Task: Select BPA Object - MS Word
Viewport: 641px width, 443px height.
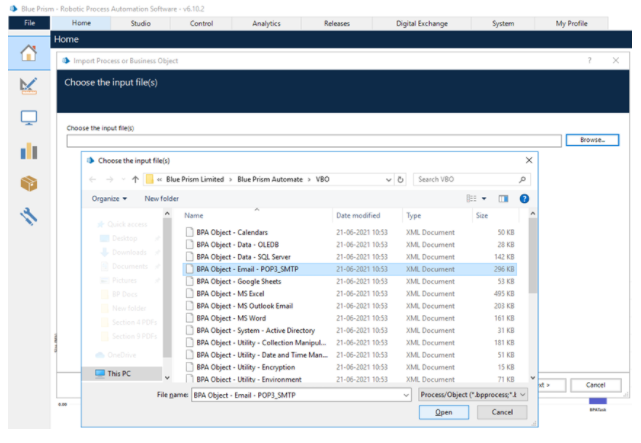Action: [350, 318]
